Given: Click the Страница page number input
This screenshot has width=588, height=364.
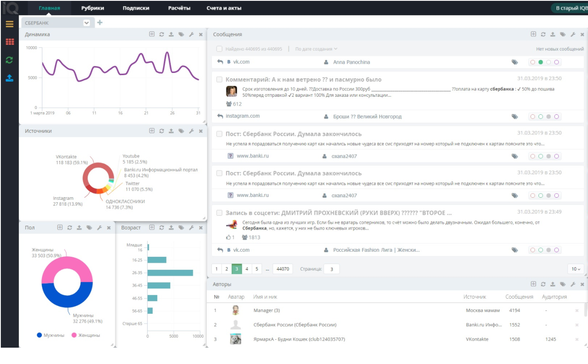Looking at the screenshot, I should [332, 269].
